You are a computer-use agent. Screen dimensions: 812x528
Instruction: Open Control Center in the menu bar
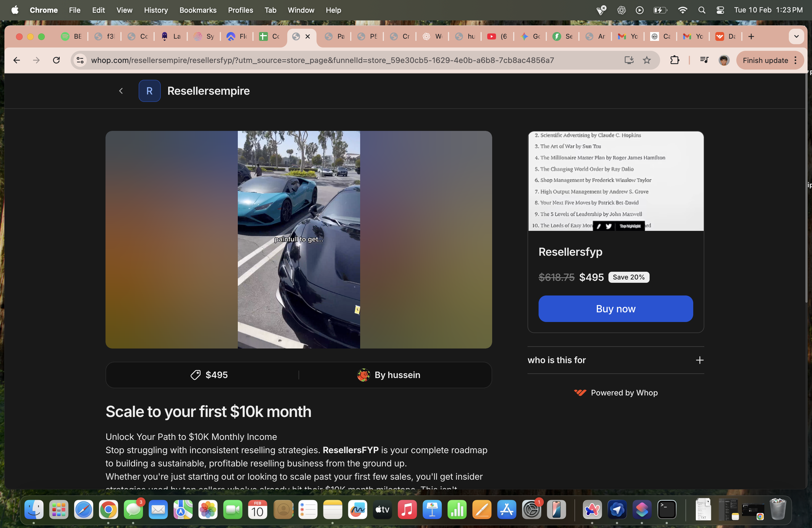click(720, 10)
